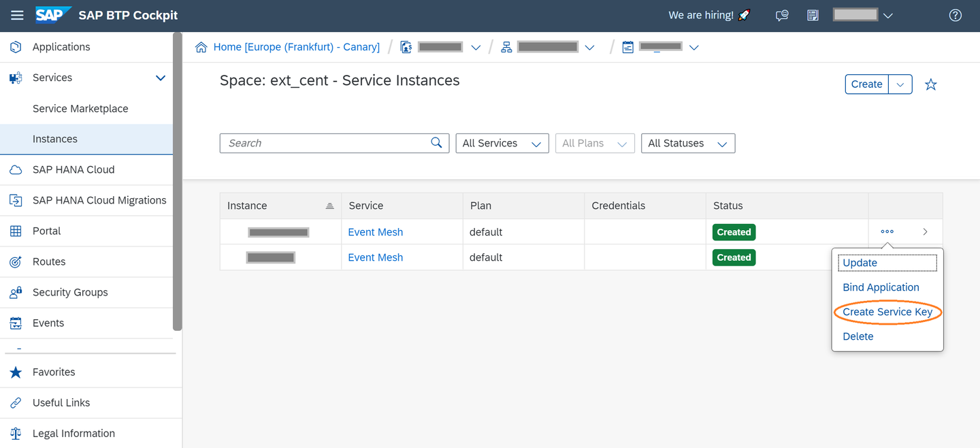
Task: Open Security Groups from the sidebar
Action: tap(70, 292)
